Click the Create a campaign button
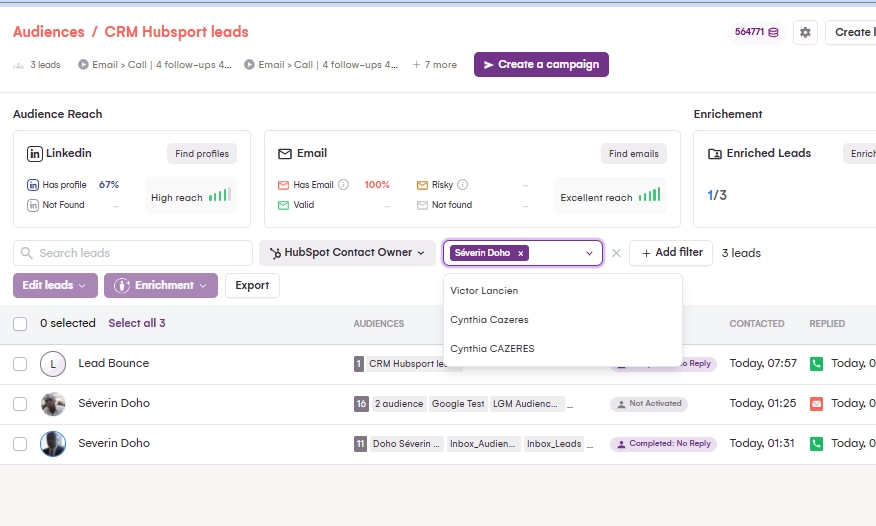 (x=541, y=65)
